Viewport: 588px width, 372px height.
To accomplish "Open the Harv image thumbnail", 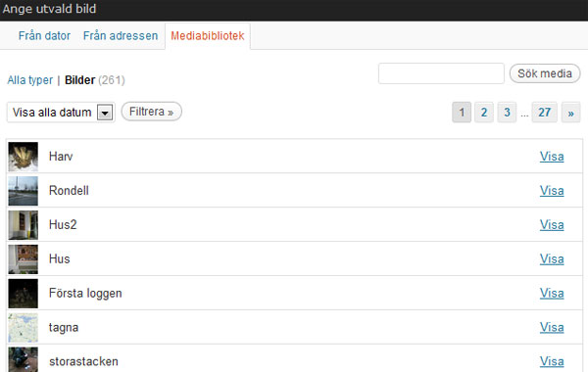I will (24, 157).
